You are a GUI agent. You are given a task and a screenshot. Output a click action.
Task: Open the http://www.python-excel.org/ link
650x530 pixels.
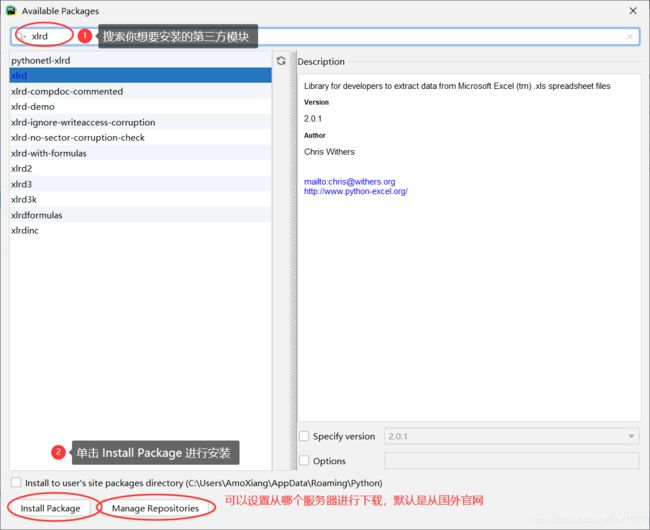tap(356, 191)
